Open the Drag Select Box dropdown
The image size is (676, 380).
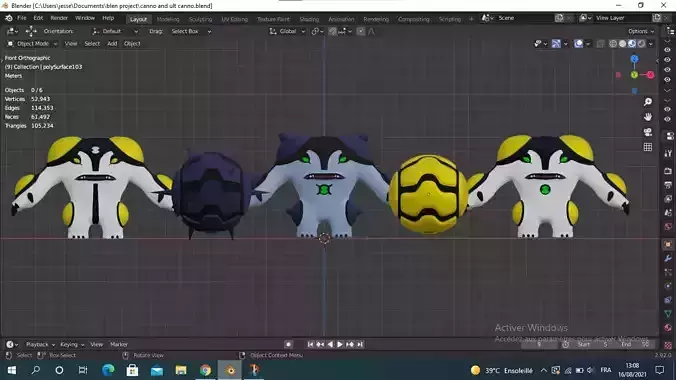pyautogui.click(x=191, y=31)
